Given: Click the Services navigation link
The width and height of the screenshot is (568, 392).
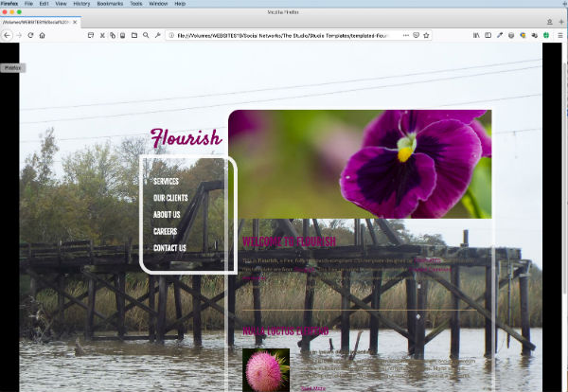Looking at the screenshot, I should click(166, 181).
